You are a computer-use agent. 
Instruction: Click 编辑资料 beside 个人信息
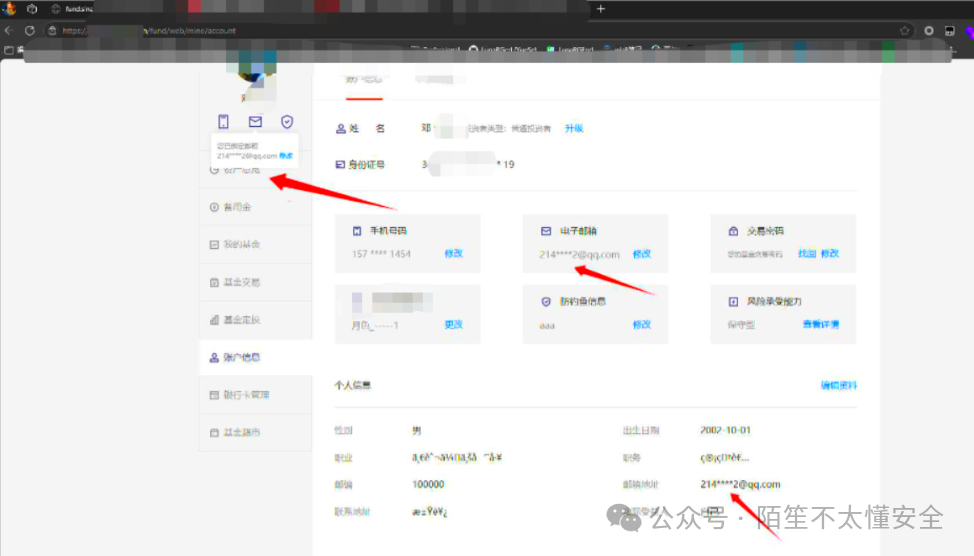click(x=839, y=385)
